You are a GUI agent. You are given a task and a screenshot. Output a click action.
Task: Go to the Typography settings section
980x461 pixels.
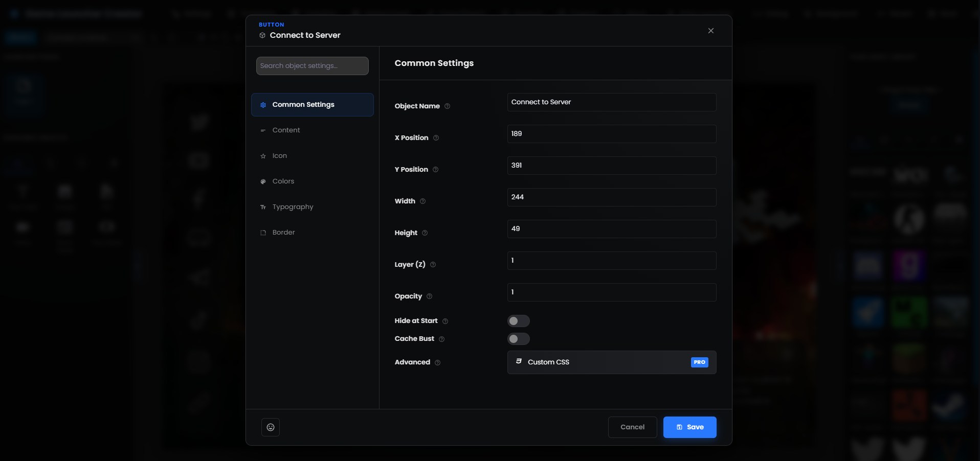tap(293, 207)
